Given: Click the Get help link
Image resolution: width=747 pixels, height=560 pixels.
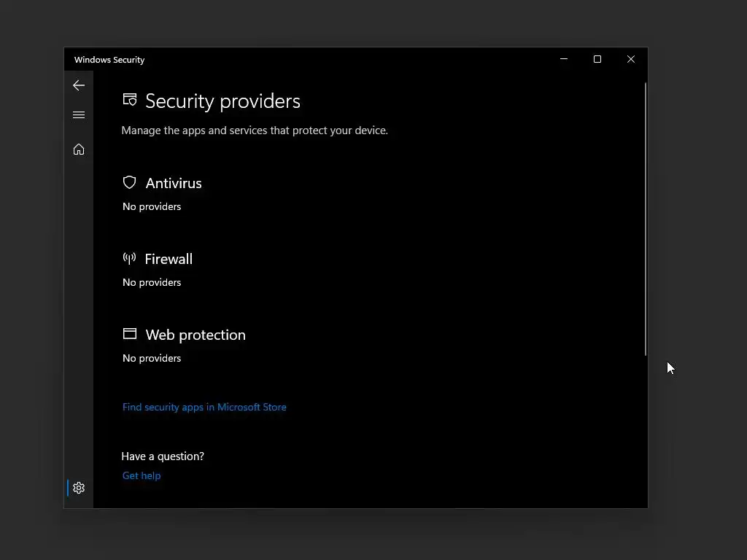Looking at the screenshot, I should coord(142,475).
